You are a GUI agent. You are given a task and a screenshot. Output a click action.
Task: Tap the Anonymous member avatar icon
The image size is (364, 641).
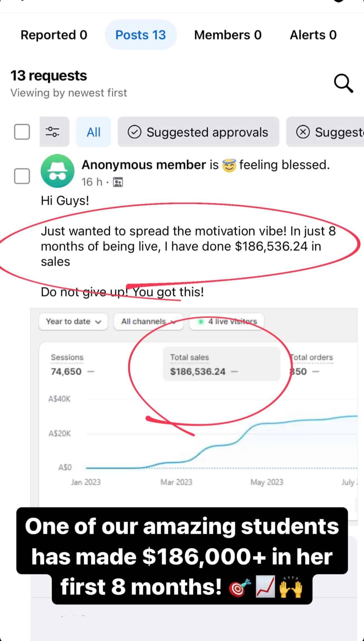coord(58,171)
